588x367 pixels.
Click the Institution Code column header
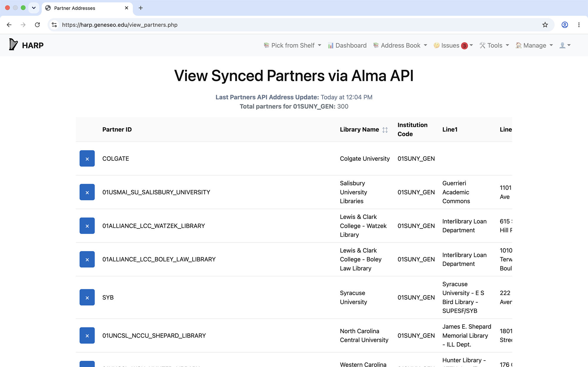(x=412, y=129)
